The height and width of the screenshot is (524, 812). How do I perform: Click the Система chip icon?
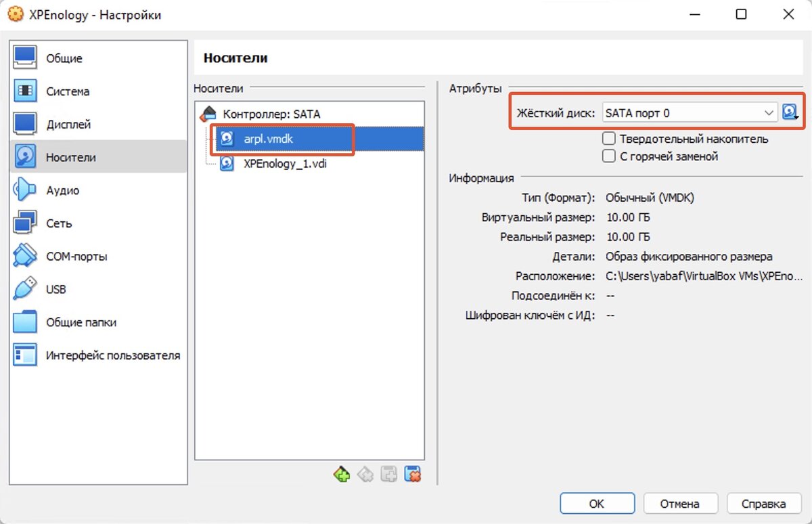(x=25, y=91)
